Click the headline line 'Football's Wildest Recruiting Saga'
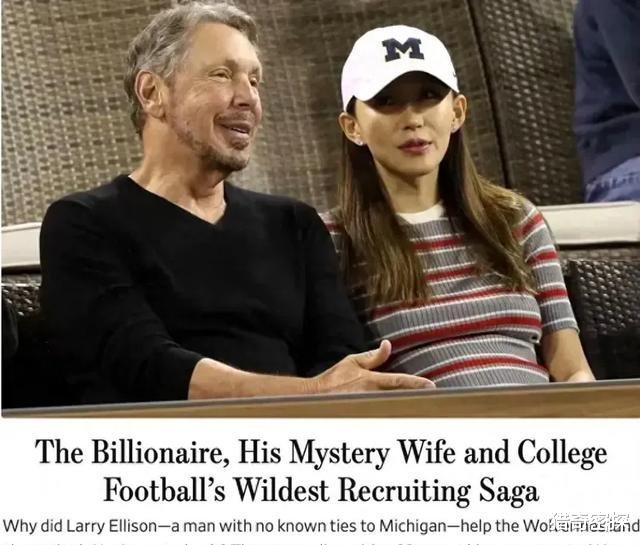Viewport: 640px width, 545px height. [x=321, y=489]
